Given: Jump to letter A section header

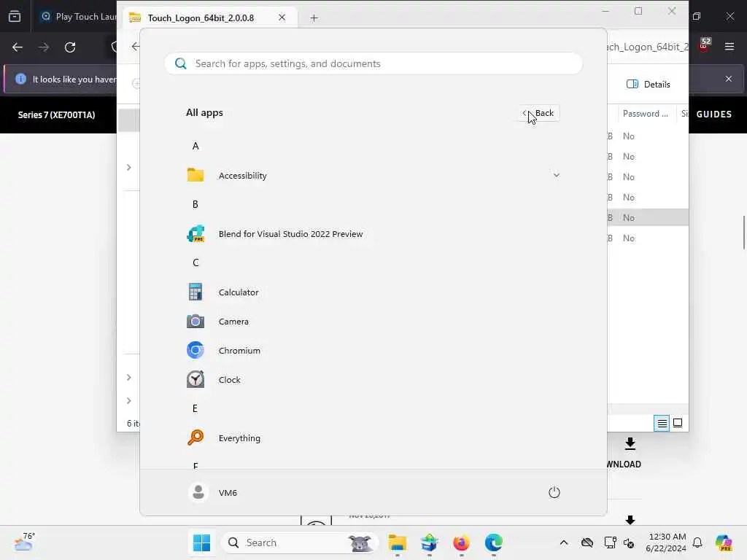Looking at the screenshot, I should click(196, 146).
